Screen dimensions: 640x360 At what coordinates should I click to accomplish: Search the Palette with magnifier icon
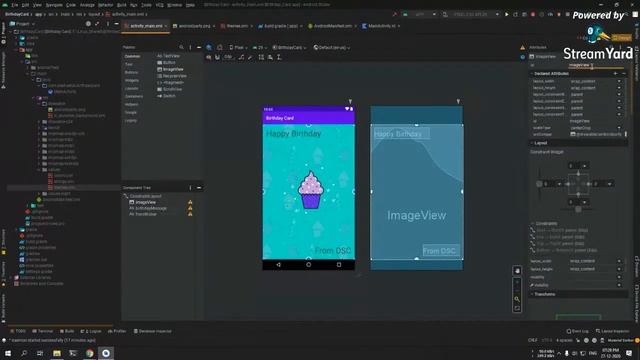181,47
